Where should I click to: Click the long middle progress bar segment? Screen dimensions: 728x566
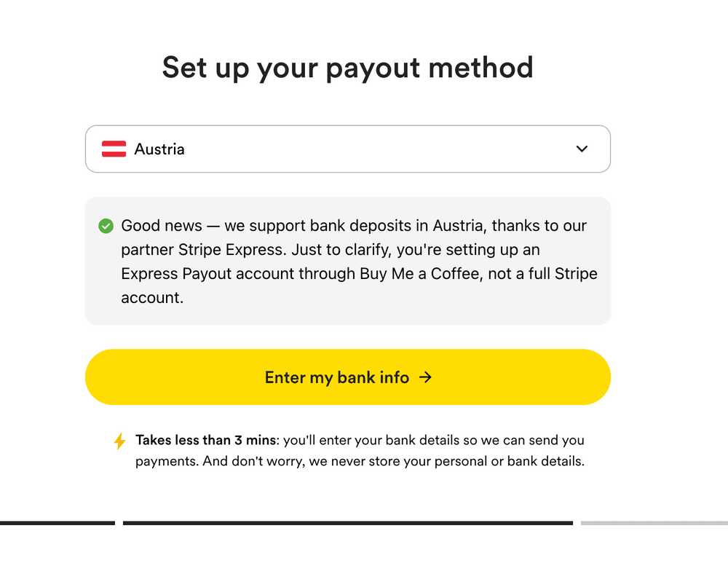pos(347,522)
